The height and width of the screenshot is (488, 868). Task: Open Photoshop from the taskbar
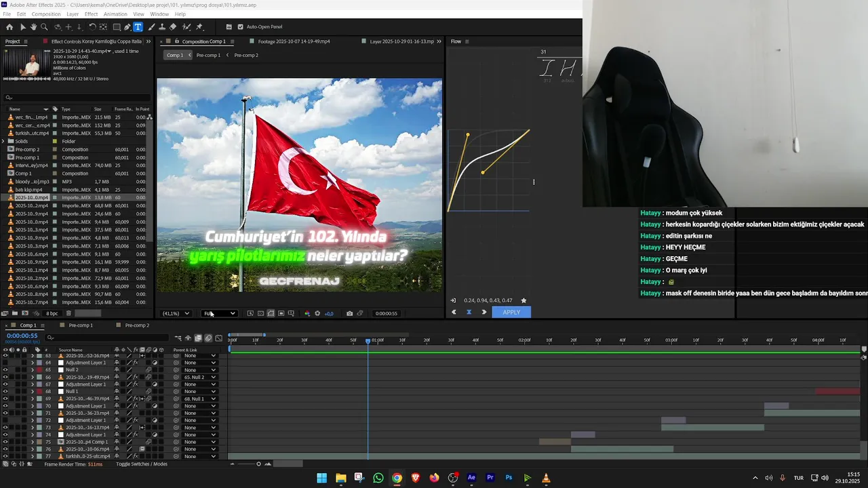[509, 478]
